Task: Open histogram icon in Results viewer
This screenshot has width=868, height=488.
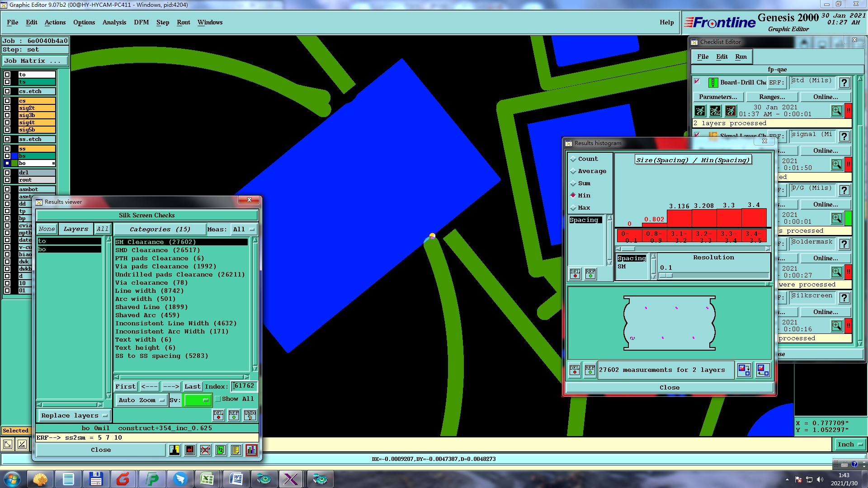Action: pyautogui.click(x=251, y=450)
